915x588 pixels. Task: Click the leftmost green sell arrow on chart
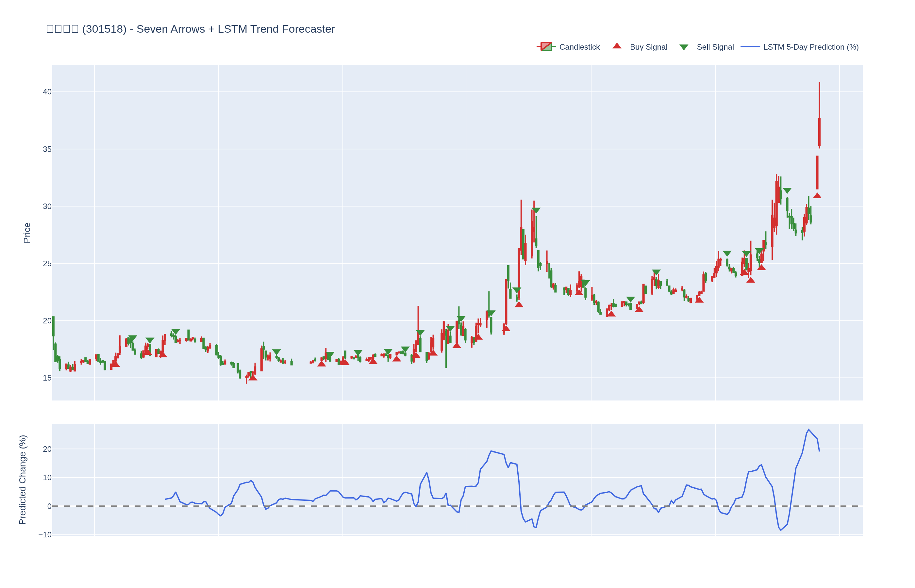click(x=133, y=338)
